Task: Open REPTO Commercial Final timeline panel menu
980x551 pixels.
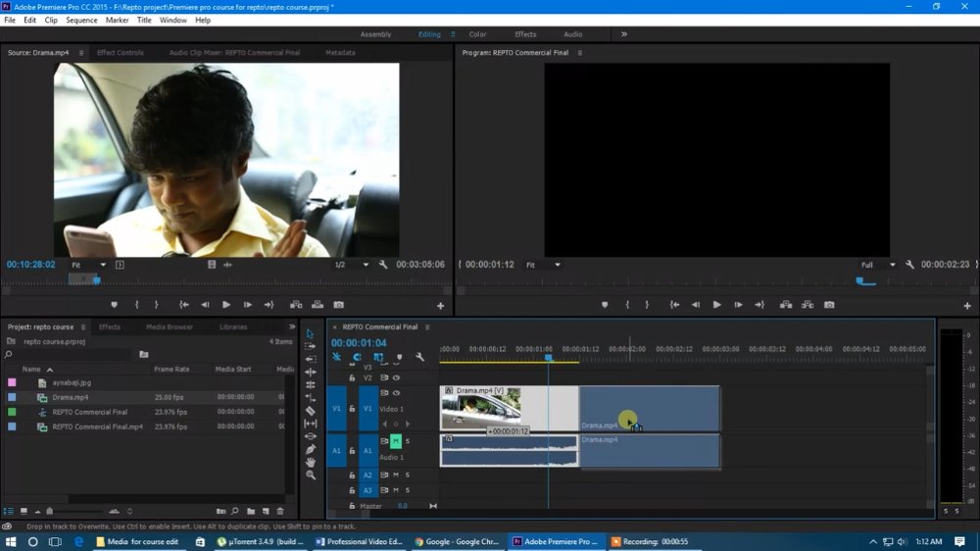Action: point(427,326)
